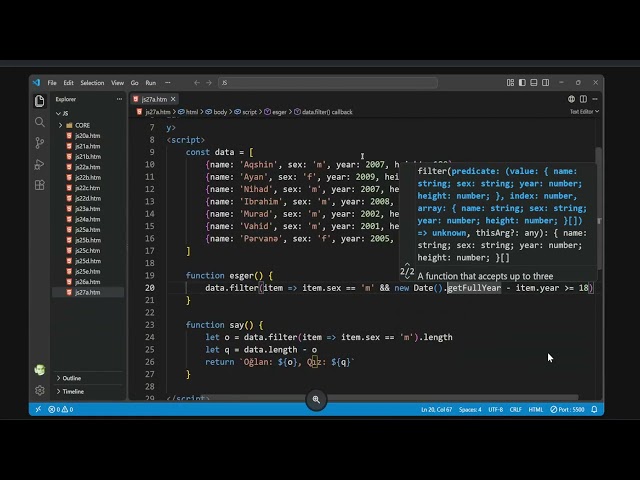Click breadcrumb data.filter() callback
Image resolution: width=640 pixels, height=480 pixels.
[x=323, y=112]
